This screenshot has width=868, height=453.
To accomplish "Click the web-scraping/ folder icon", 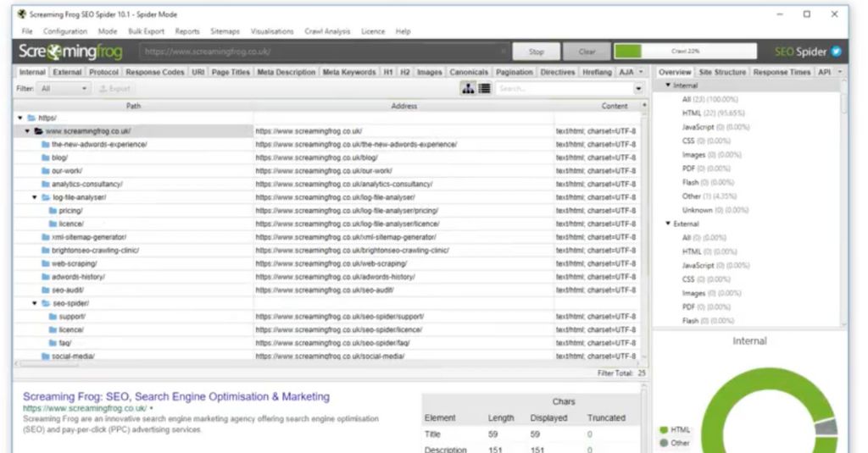I will (46, 264).
